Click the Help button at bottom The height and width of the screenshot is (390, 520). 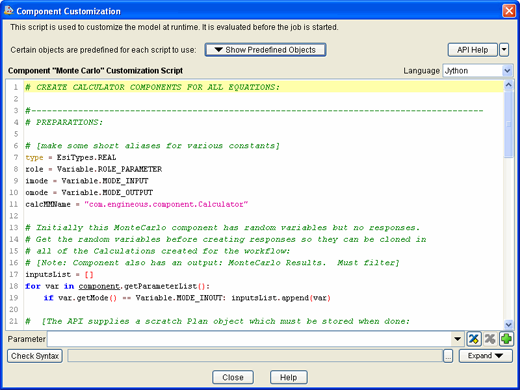[x=288, y=377]
